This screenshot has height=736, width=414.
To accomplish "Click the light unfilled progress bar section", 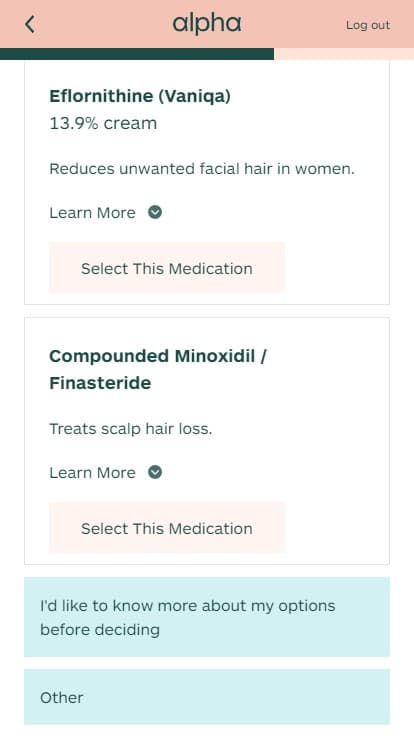I will coord(344,54).
